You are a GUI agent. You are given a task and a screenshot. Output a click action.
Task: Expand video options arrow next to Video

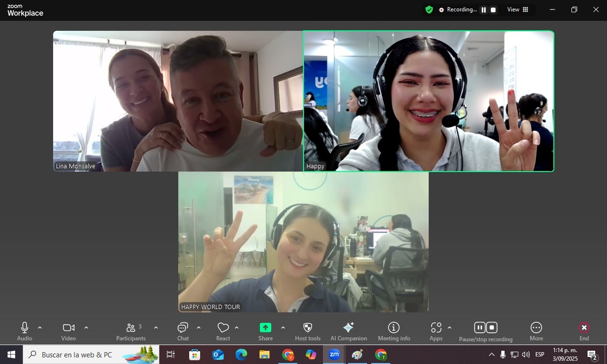tap(86, 328)
